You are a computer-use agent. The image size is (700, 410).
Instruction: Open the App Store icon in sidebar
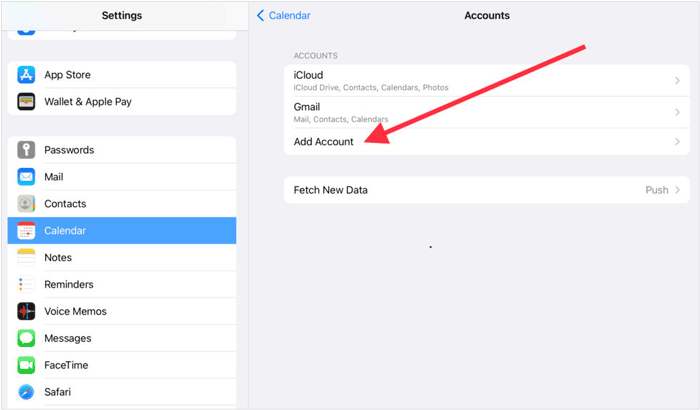26,75
